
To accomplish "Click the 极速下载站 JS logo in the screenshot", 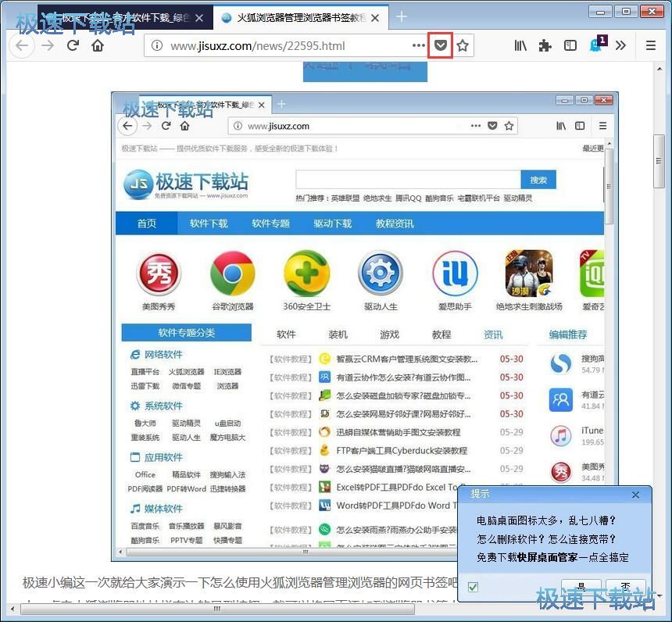I will point(185,184).
